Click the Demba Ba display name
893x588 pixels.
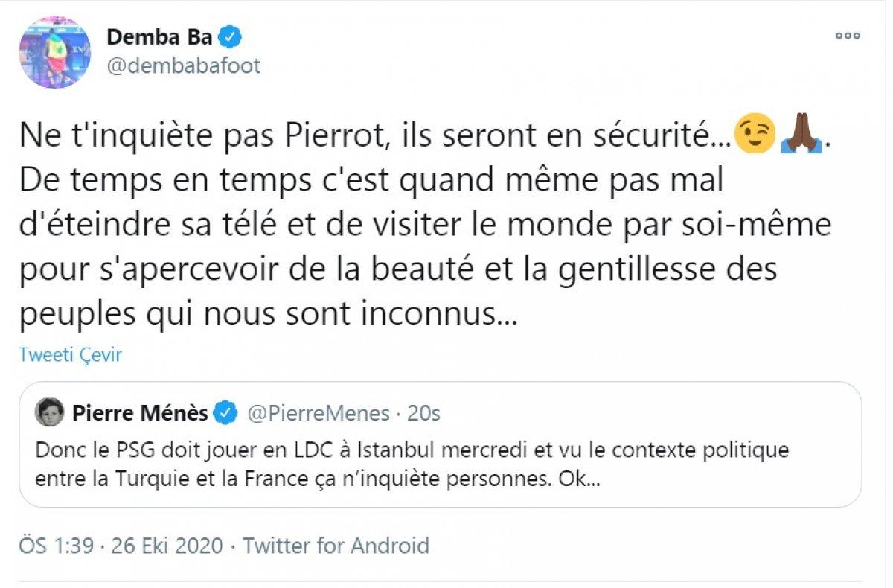pos(159,37)
